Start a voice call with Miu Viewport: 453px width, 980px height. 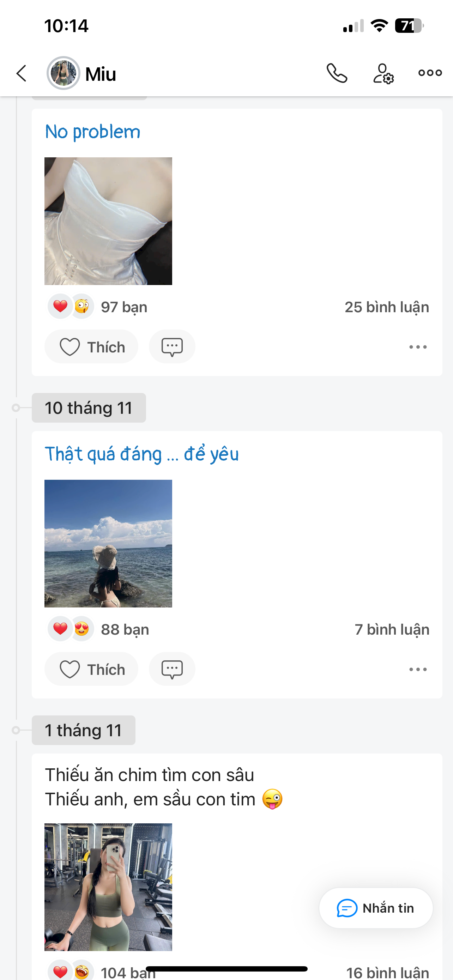coord(337,73)
